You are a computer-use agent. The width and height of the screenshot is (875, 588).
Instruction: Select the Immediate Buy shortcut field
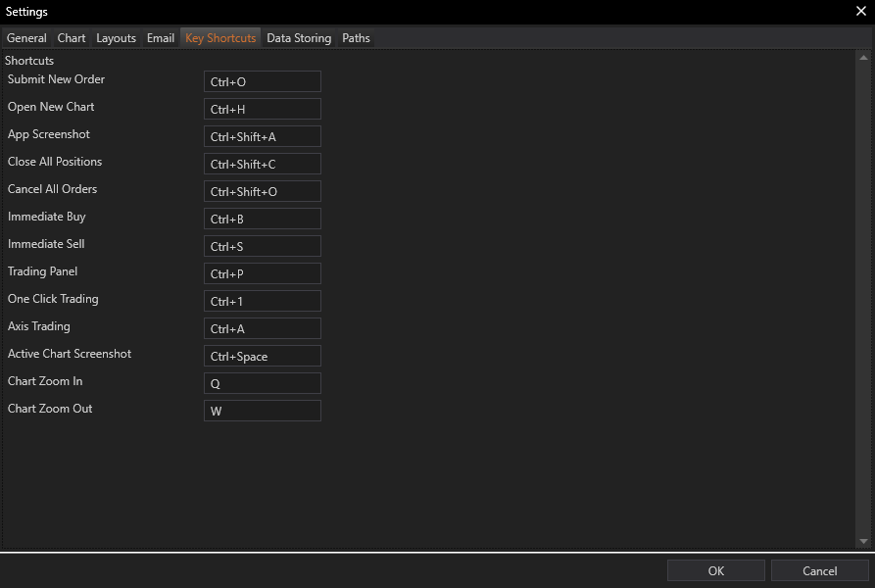[x=262, y=219]
